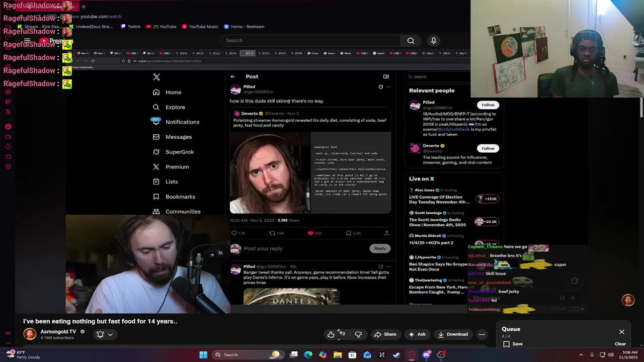Open the (7) YouTube bookmark
This screenshot has height=362, width=644.
pos(161,27)
